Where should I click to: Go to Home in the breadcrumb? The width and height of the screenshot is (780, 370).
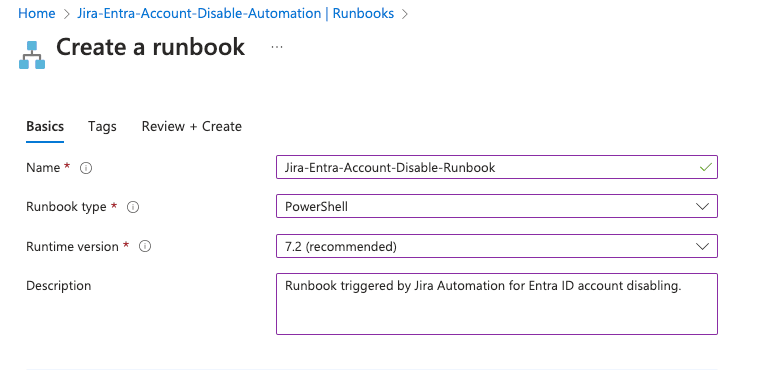[36, 13]
